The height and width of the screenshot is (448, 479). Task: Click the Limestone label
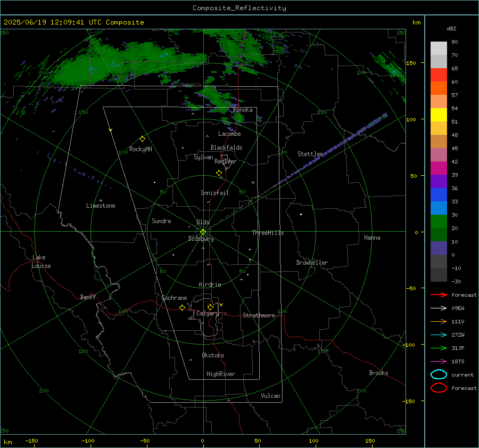click(x=101, y=206)
